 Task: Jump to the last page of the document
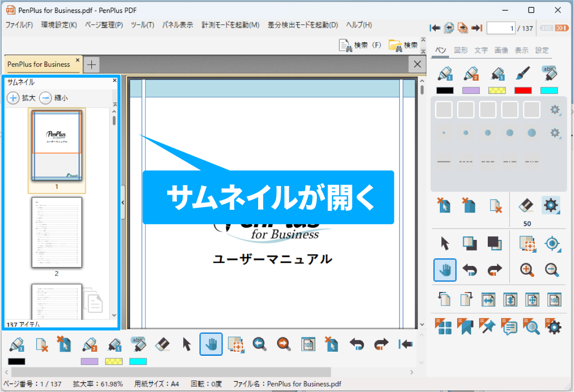pyautogui.click(x=477, y=28)
